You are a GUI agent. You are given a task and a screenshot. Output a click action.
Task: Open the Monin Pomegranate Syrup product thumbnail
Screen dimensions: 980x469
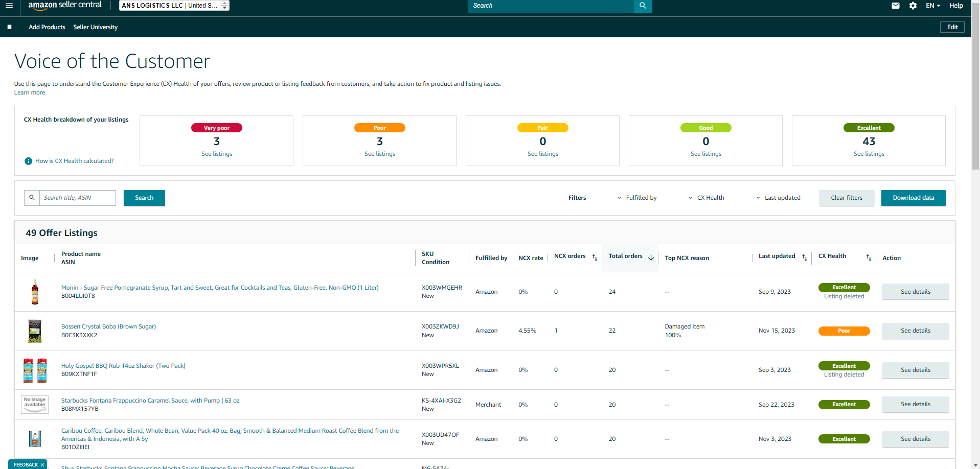pos(35,292)
